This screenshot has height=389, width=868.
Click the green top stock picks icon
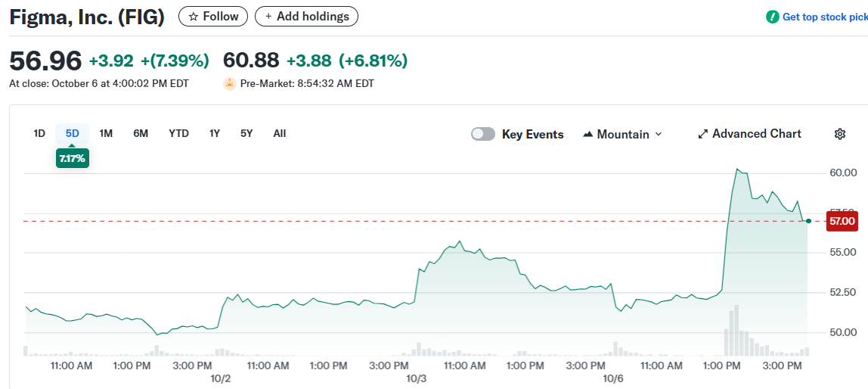point(772,17)
